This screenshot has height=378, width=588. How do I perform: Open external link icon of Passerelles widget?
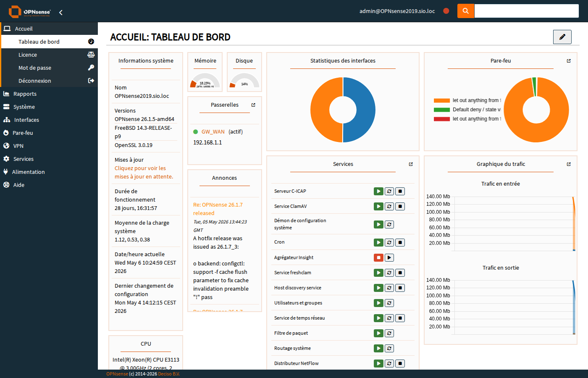coord(253,105)
